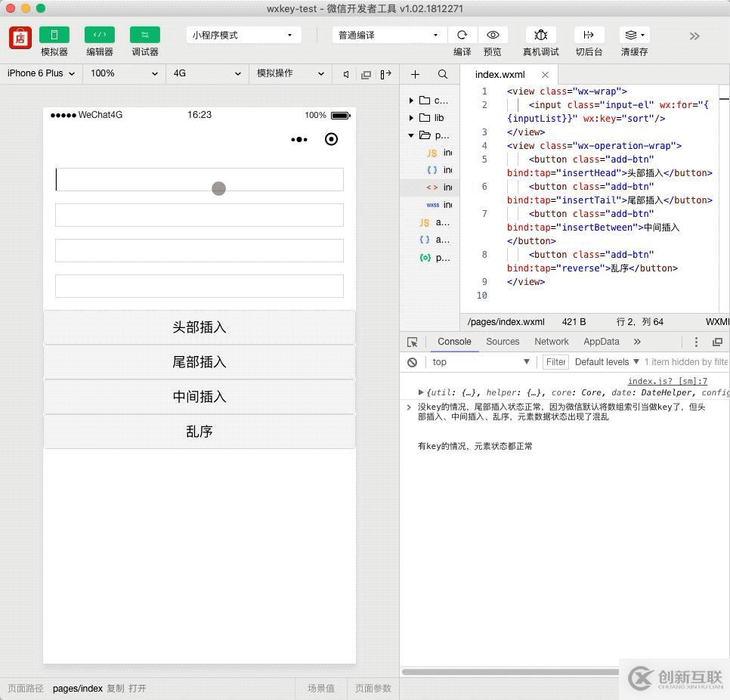Viewport: 730px width, 700px height.
Task: Click the fourth input field in simulator
Action: coord(200,286)
